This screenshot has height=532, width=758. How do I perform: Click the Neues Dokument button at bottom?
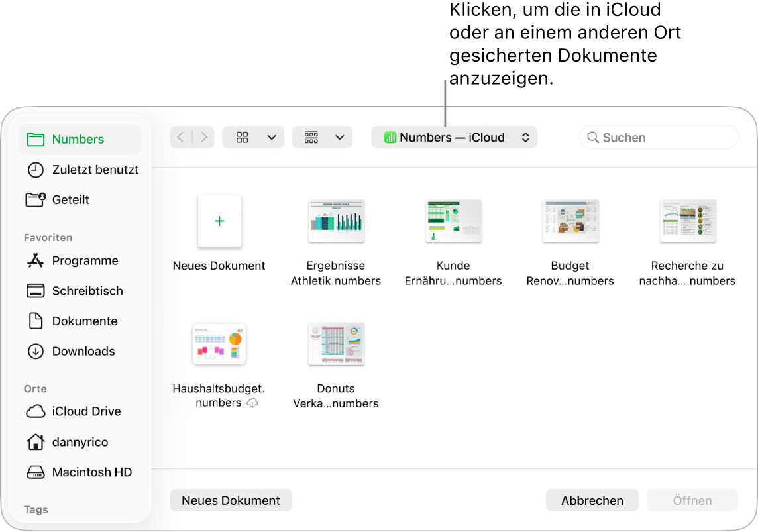tap(231, 501)
